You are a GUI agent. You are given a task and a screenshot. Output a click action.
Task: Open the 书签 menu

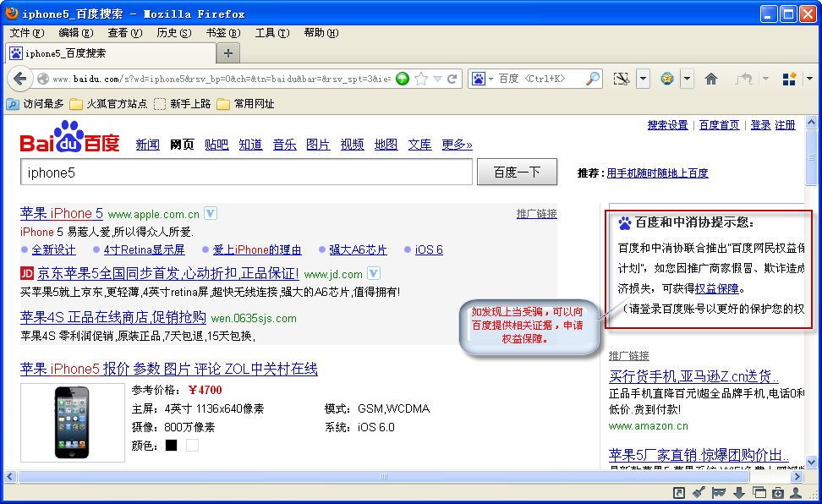pyautogui.click(x=223, y=33)
